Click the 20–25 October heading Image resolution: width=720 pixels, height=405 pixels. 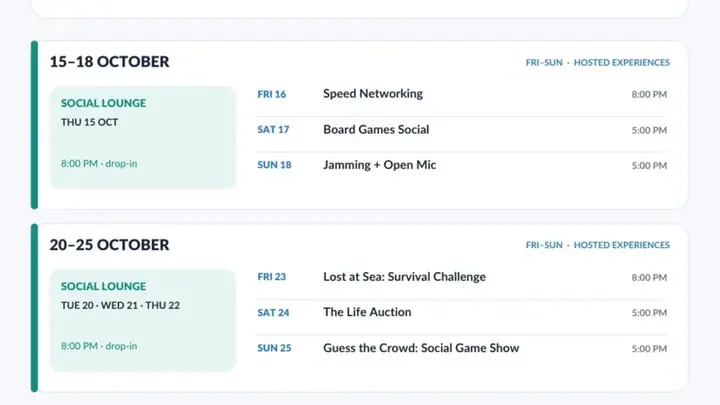click(x=109, y=245)
